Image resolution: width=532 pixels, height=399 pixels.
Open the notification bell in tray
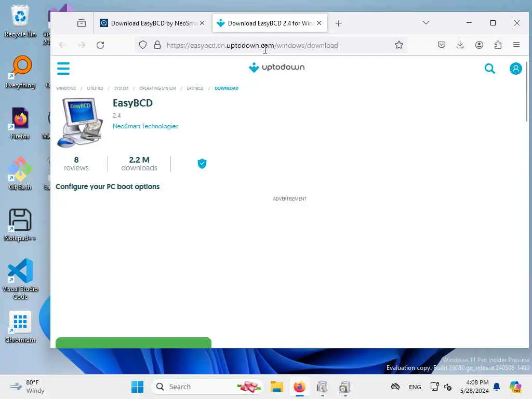[497, 387]
